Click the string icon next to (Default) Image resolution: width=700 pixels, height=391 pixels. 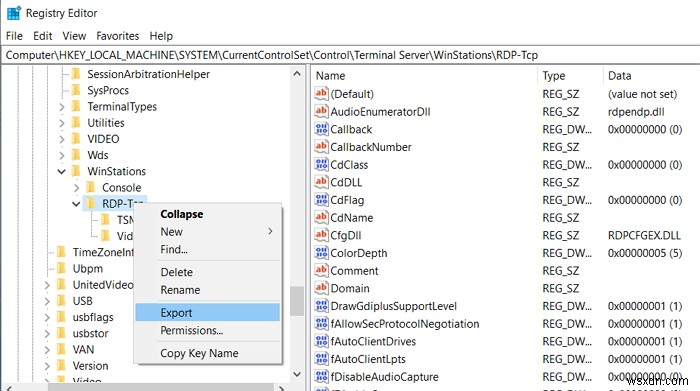pyautogui.click(x=321, y=93)
